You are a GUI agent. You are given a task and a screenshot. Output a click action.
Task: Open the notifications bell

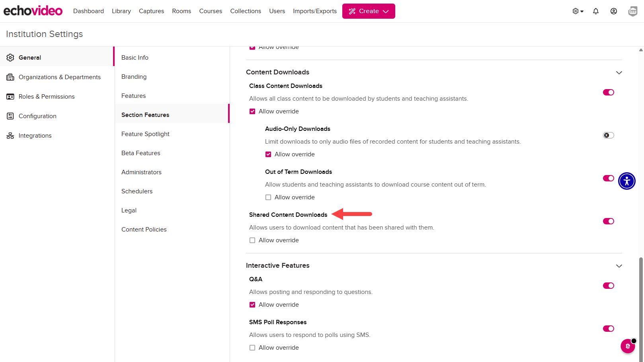(x=595, y=11)
